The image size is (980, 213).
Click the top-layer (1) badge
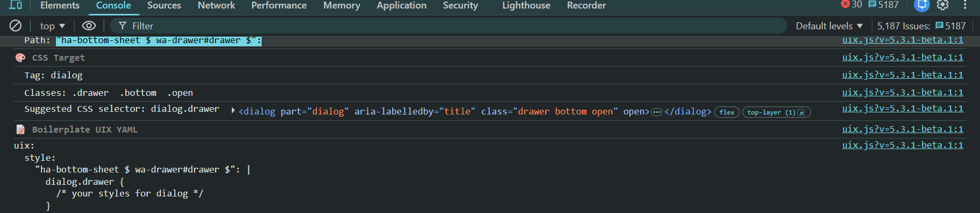click(776, 112)
